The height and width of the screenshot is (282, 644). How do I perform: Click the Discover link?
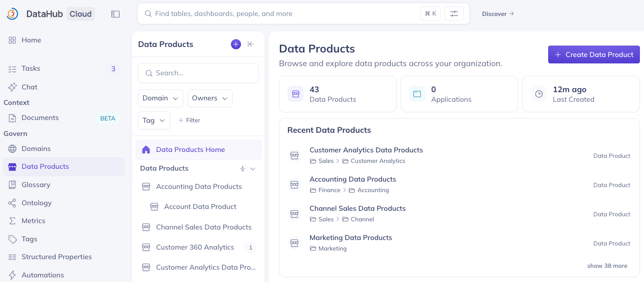click(498, 14)
